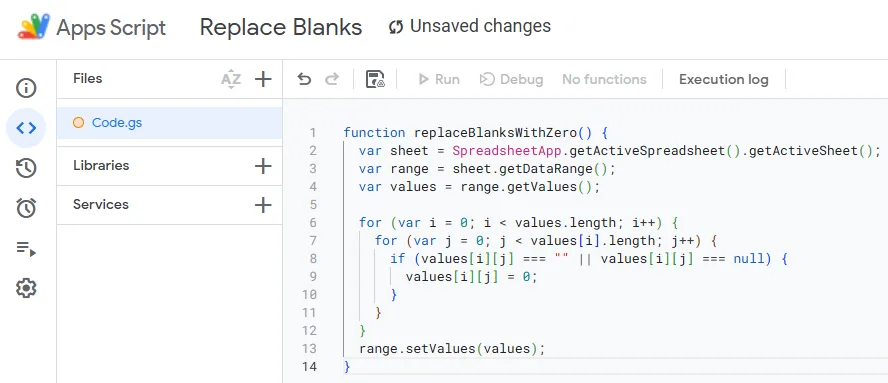The width and height of the screenshot is (888, 383).
Task: Click line number 1 in gutter
Action: pos(312,133)
